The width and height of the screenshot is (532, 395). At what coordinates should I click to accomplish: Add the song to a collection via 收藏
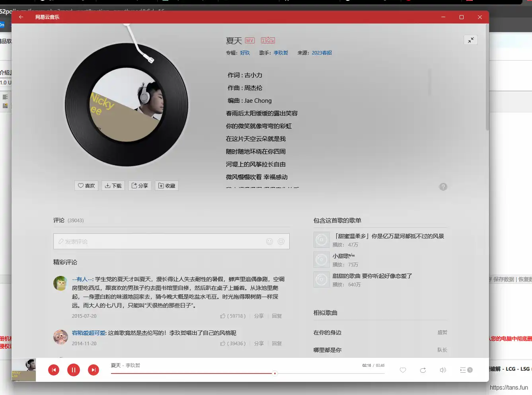click(167, 186)
